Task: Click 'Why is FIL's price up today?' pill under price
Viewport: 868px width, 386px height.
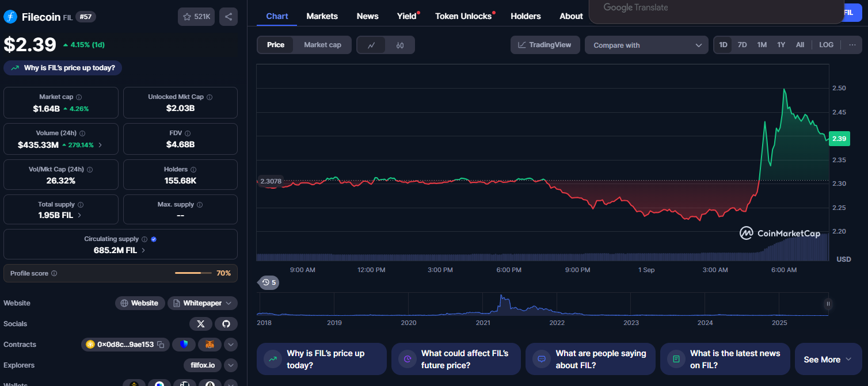Action: point(63,68)
